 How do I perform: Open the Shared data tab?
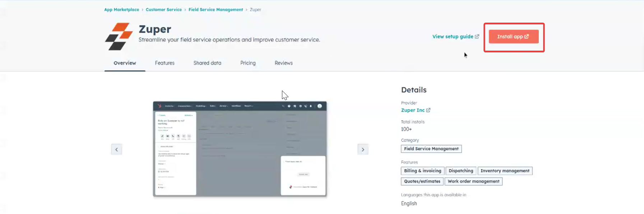pyautogui.click(x=207, y=63)
